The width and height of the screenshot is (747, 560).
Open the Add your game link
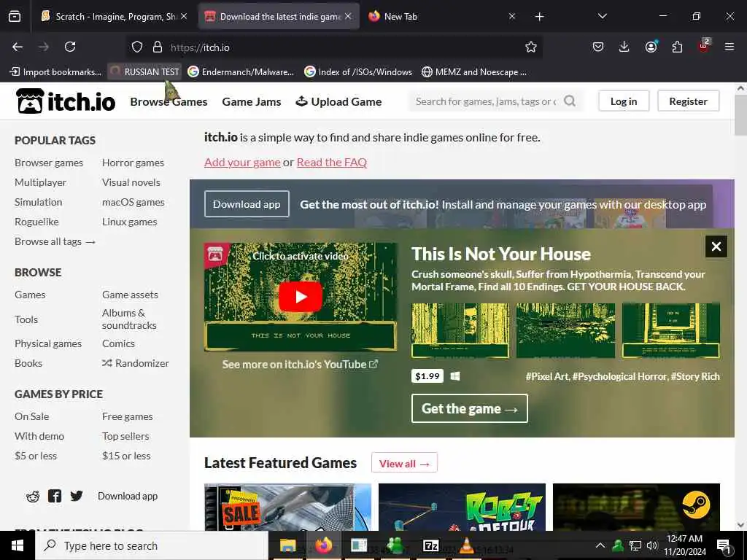tap(242, 163)
